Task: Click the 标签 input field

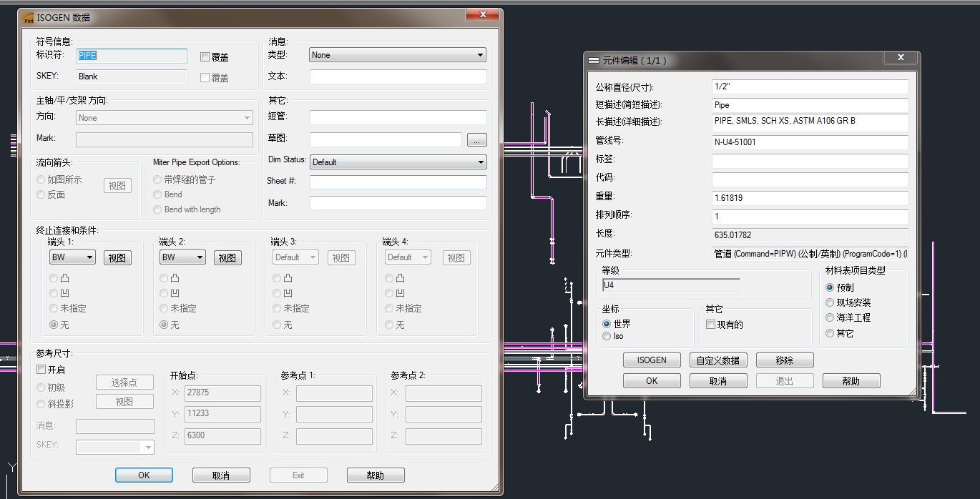Action: (x=810, y=161)
